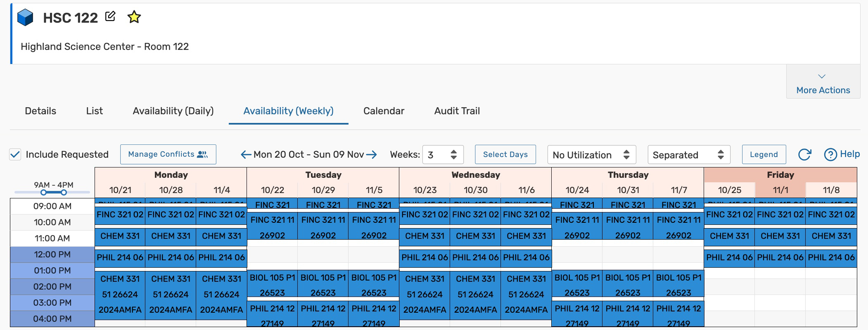Click Select Days button
Image resolution: width=868 pixels, height=330 pixels.
pyautogui.click(x=505, y=154)
